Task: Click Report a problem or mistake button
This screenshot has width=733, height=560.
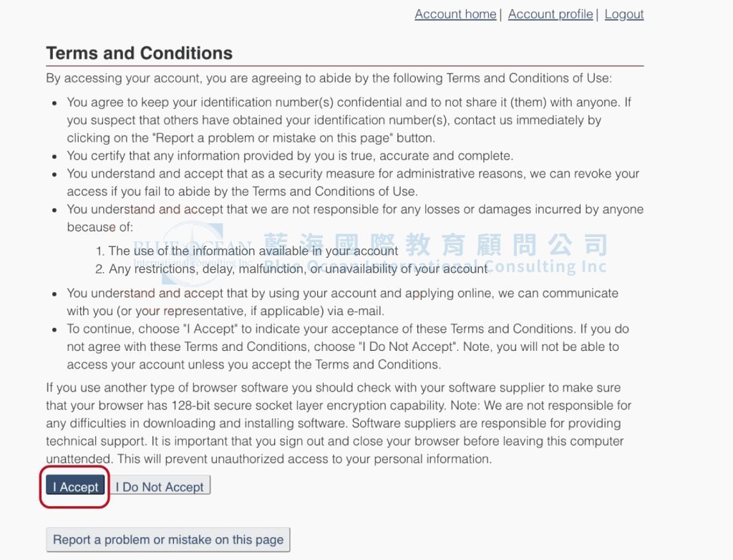Action: tap(168, 540)
